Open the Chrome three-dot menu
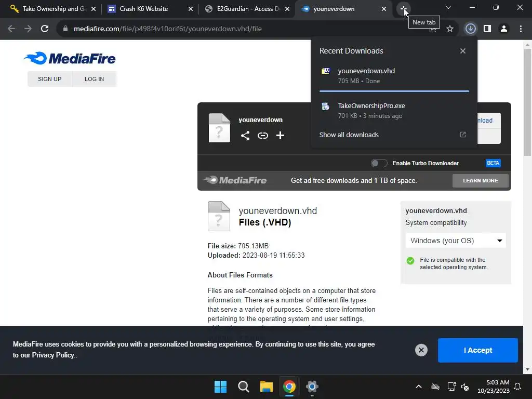This screenshot has height=399, width=532. 521,29
